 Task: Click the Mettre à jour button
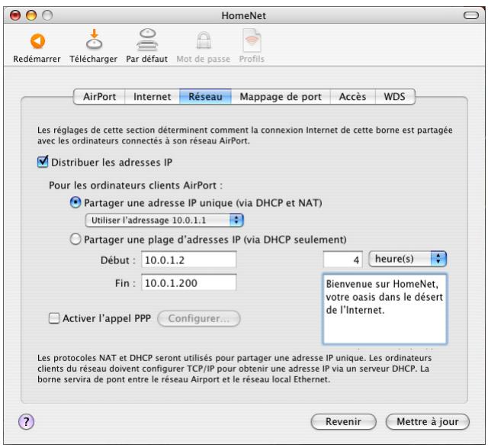click(427, 421)
